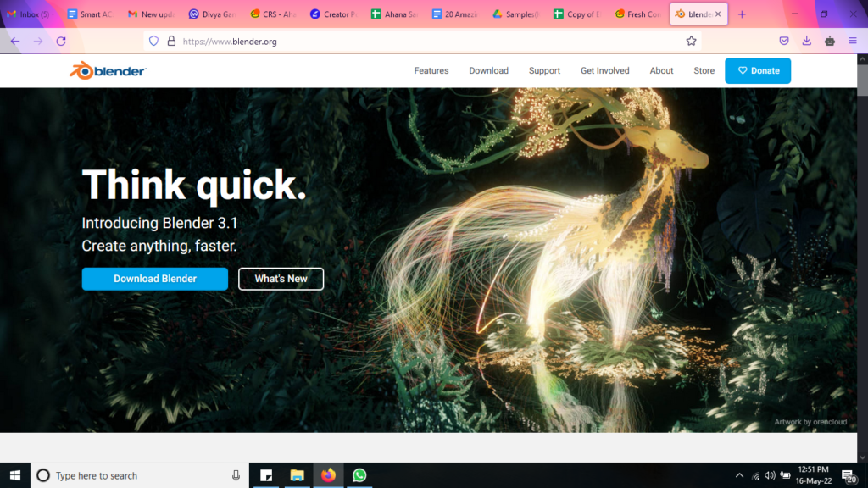Switch to the CRS - Aha tab
The image size is (868, 488).
[273, 14]
